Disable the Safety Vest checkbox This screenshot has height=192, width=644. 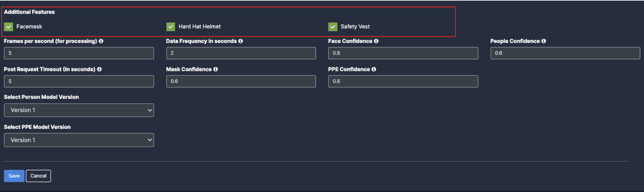[333, 27]
